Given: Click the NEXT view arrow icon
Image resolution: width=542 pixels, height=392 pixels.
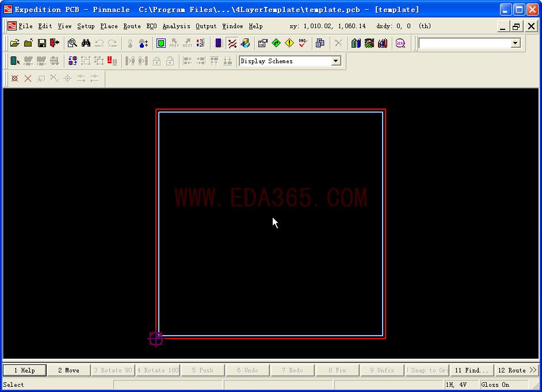Looking at the screenshot, I should (188, 43).
